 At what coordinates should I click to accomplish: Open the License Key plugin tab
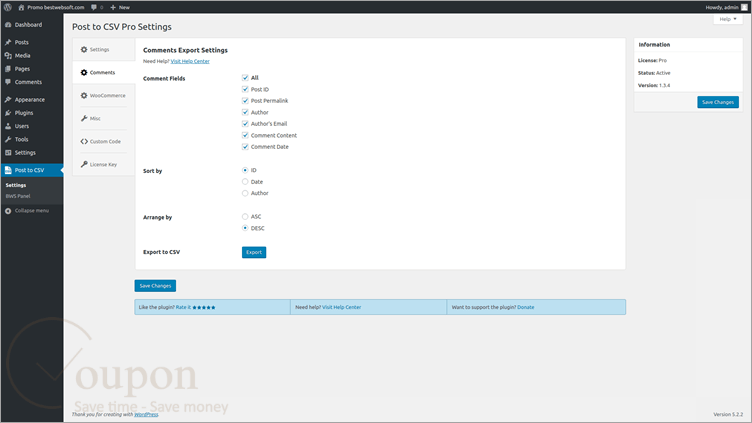point(104,164)
